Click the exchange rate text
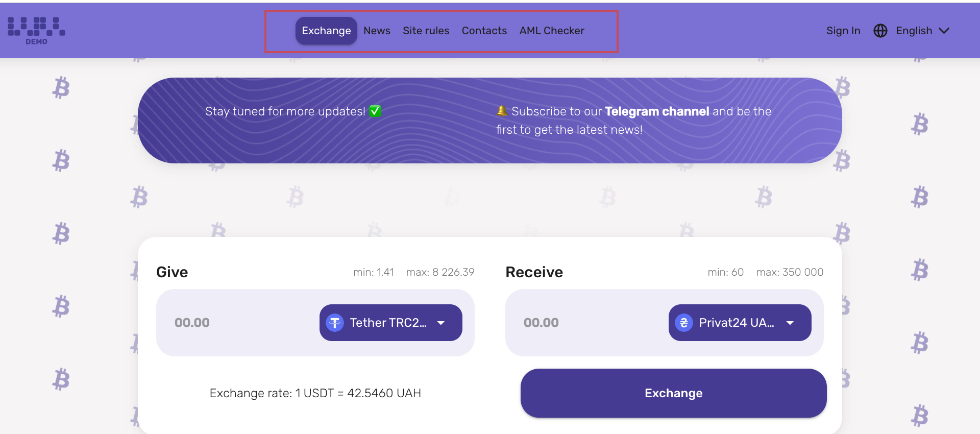This screenshot has height=434, width=980. click(x=315, y=393)
